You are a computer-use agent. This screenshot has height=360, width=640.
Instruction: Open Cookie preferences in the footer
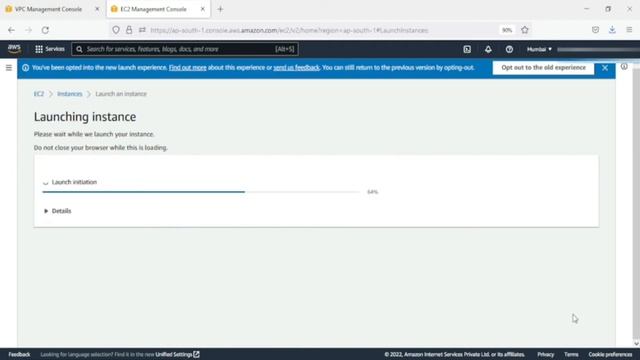pos(610,354)
